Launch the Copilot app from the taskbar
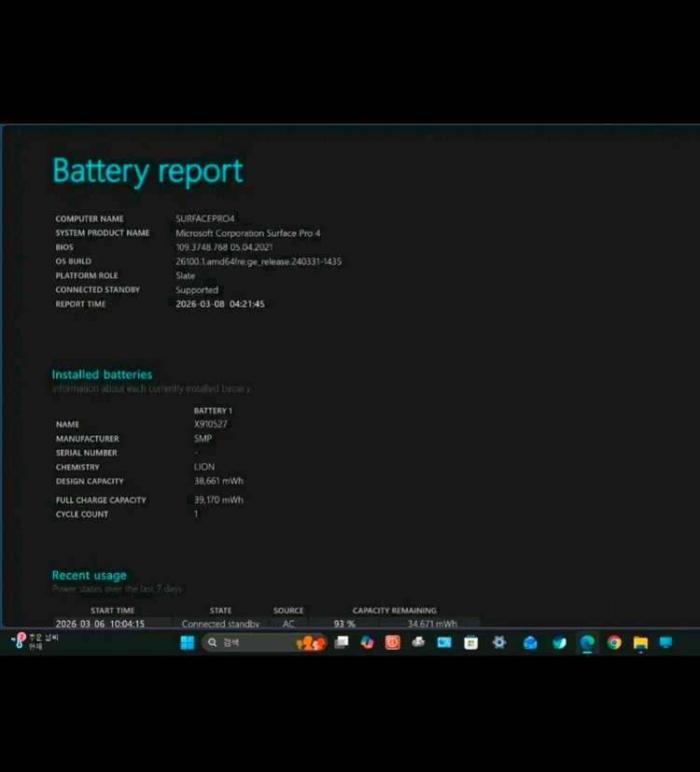The width and height of the screenshot is (700, 772). pos(367,642)
